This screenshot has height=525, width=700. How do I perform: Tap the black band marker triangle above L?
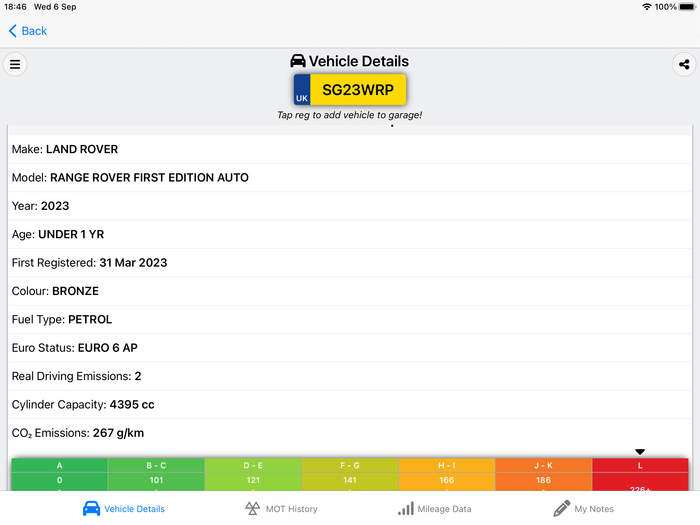point(640,452)
